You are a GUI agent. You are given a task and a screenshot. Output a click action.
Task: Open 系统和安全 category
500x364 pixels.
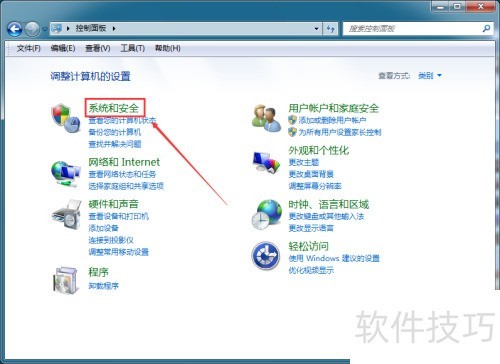pyautogui.click(x=114, y=108)
